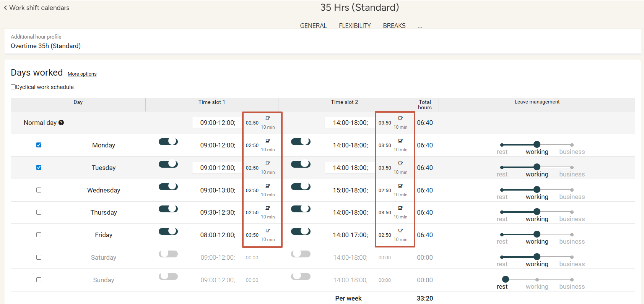The height and width of the screenshot is (304, 644).
Task: Disable Wednesday Time slot 2 toggle
Action: click(301, 187)
